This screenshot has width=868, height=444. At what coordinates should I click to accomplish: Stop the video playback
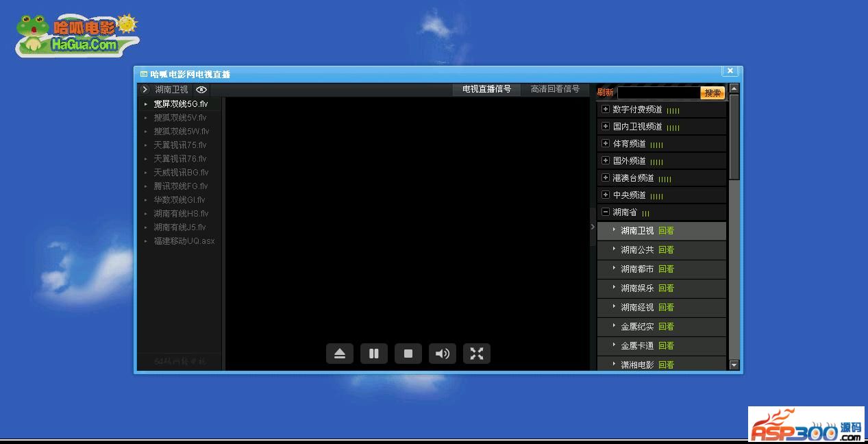(408, 354)
